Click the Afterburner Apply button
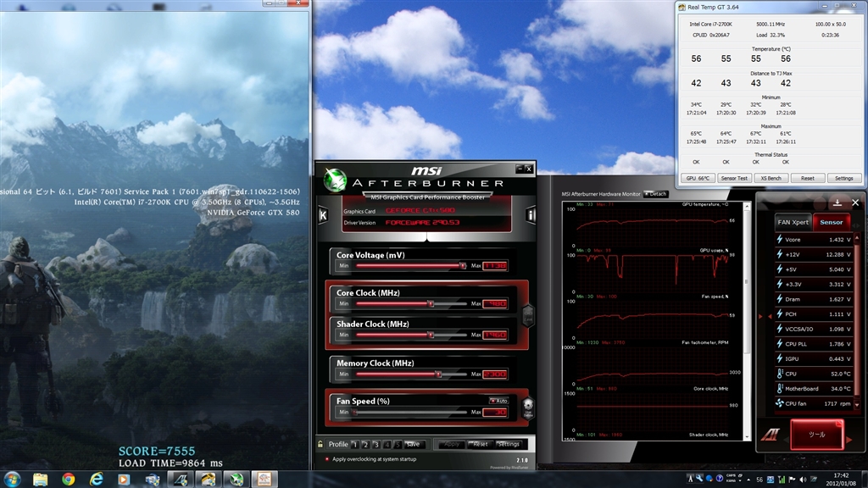868x488 pixels. pyautogui.click(x=452, y=444)
